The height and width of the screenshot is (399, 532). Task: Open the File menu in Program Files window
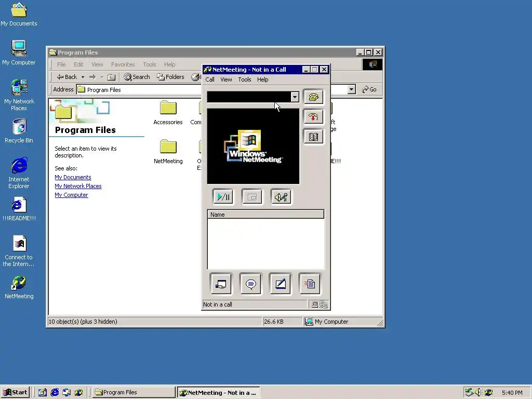pos(61,64)
